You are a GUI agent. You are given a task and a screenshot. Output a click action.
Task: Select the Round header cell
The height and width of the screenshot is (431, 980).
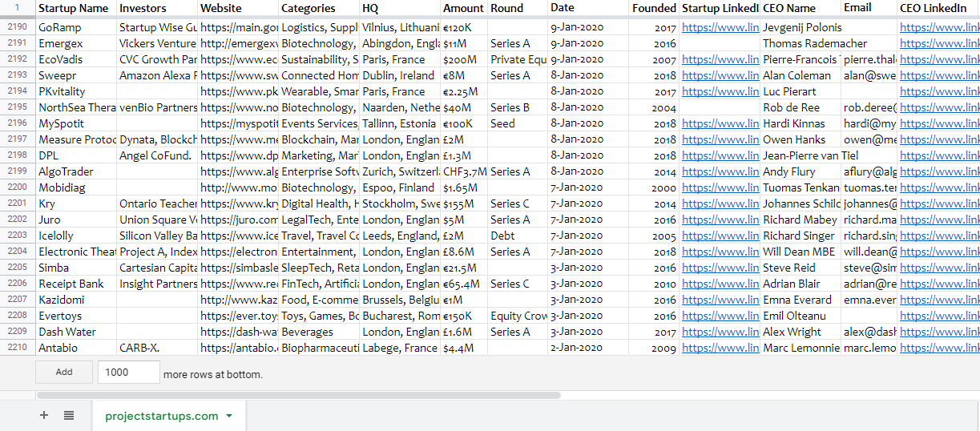pos(518,8)
